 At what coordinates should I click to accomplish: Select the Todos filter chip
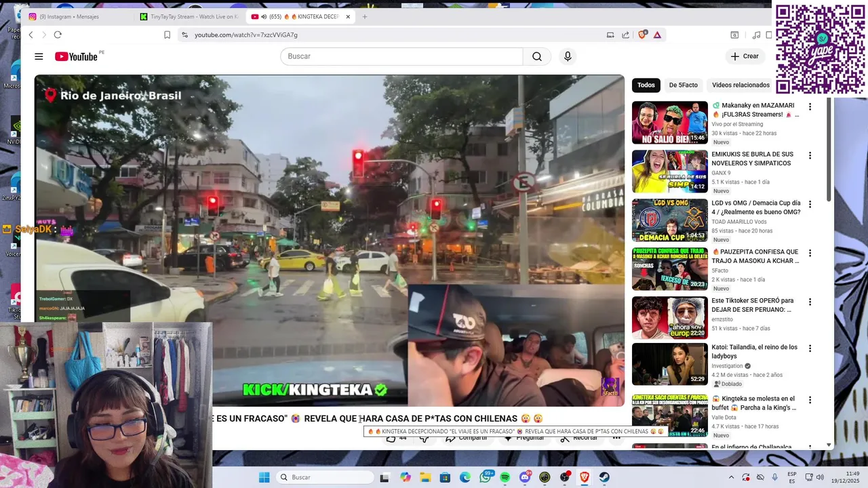point(646,85)
